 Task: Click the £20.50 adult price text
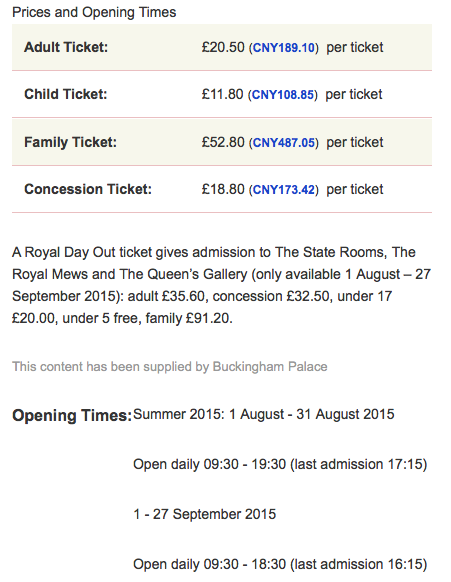pyautogui.click(x=223, y=47)
